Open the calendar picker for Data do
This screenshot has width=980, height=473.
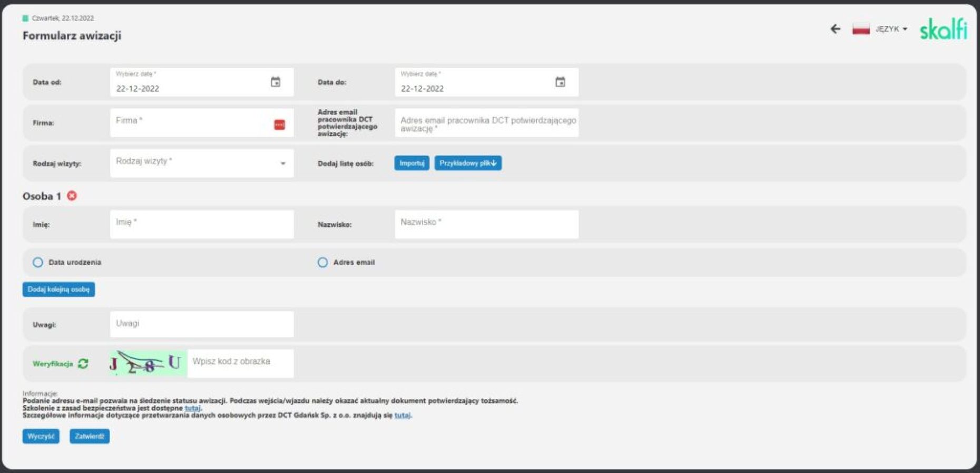560,82
